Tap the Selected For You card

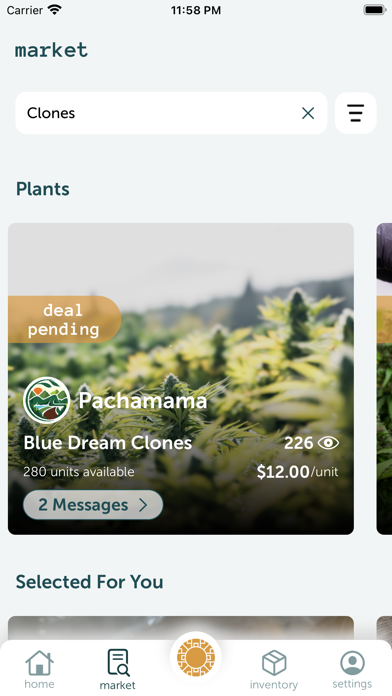181,628
